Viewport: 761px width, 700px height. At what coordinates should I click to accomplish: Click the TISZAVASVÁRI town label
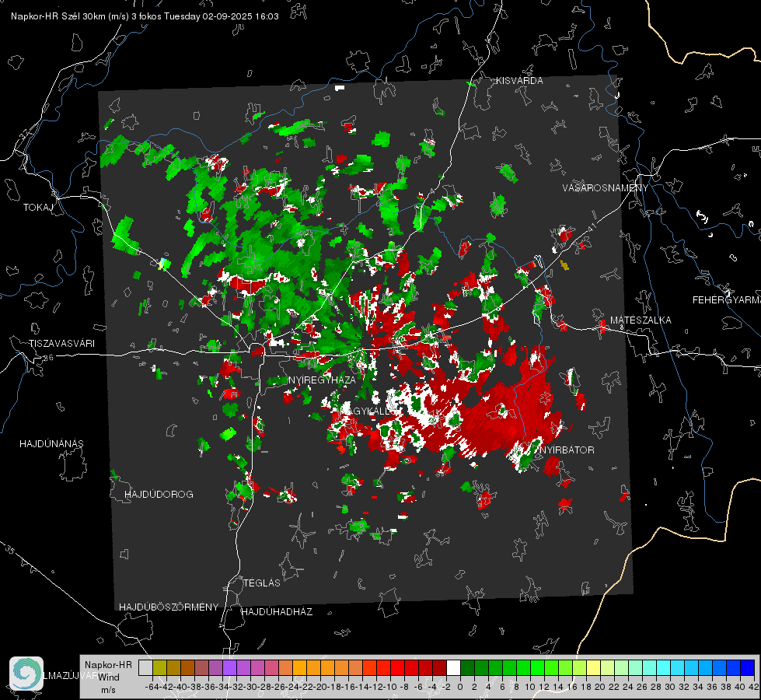coord(61,344)
